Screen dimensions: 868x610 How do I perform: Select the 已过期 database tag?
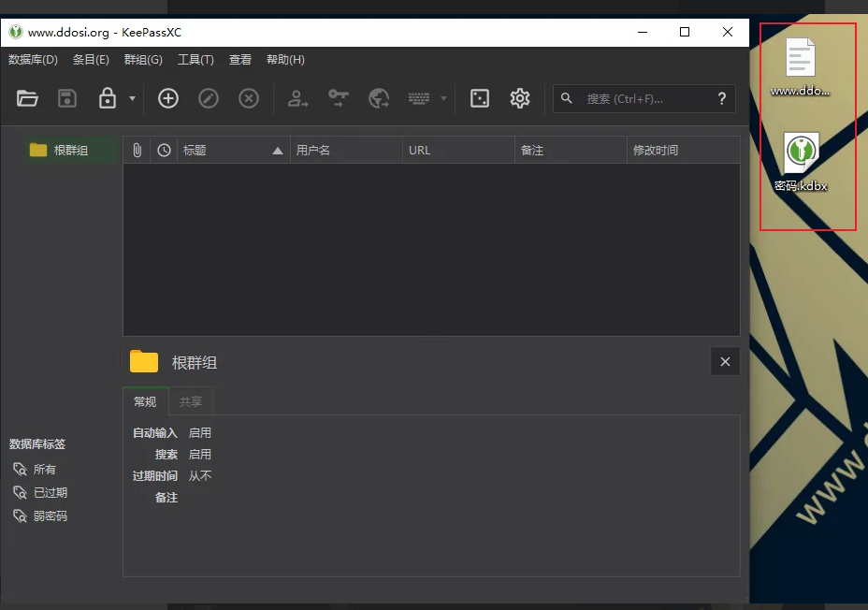coord(40,493)
